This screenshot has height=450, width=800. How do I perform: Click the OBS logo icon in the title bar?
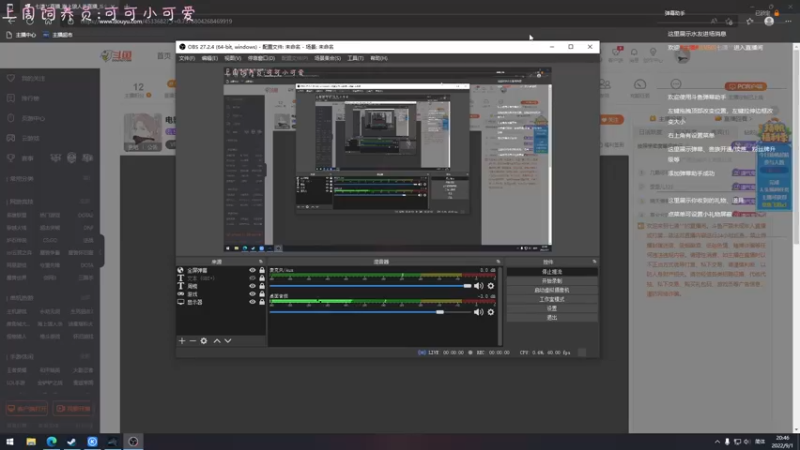click(x=182, y=47)
